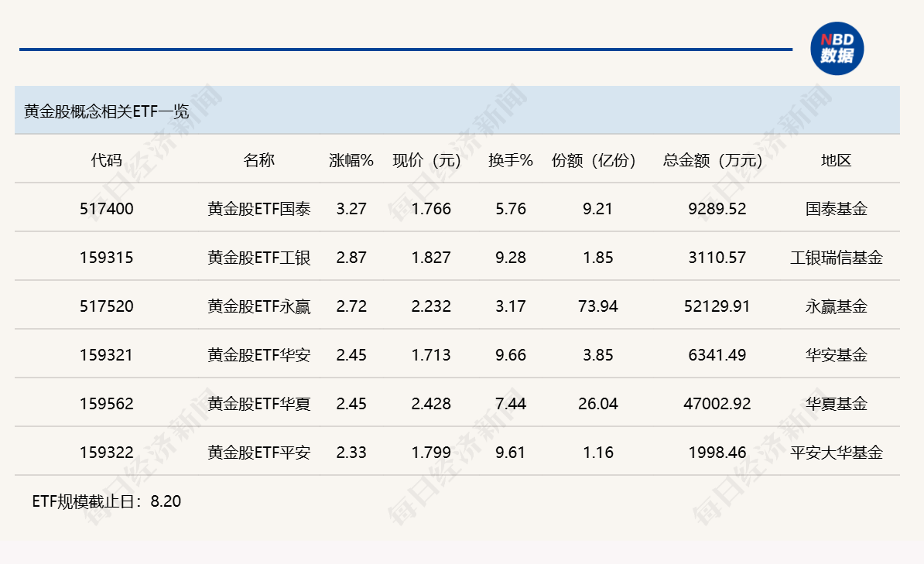924x564 pixels.
Task: Click the price 1.713
Action: pyautogui.click(x=431, y=355)
